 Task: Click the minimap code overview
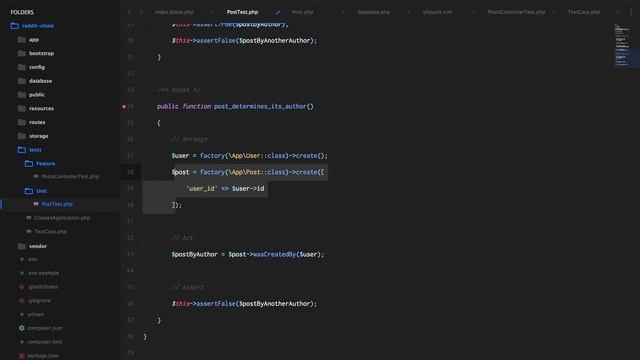[626, 46]
